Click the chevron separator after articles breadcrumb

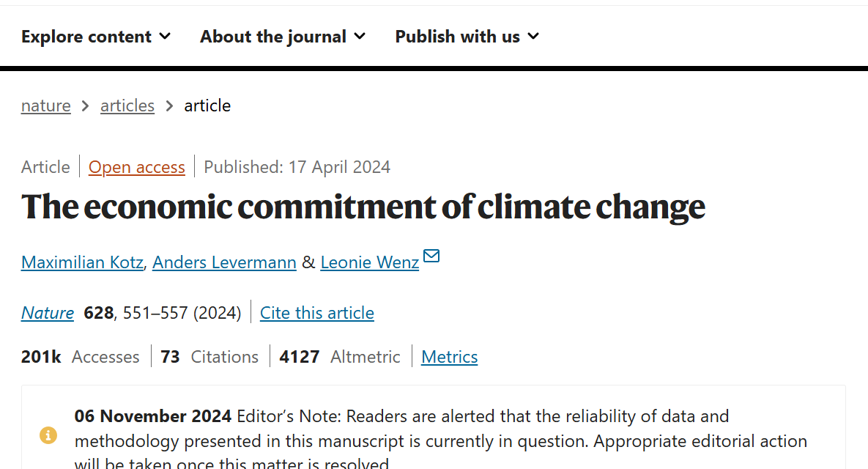[x=169, y=106]
